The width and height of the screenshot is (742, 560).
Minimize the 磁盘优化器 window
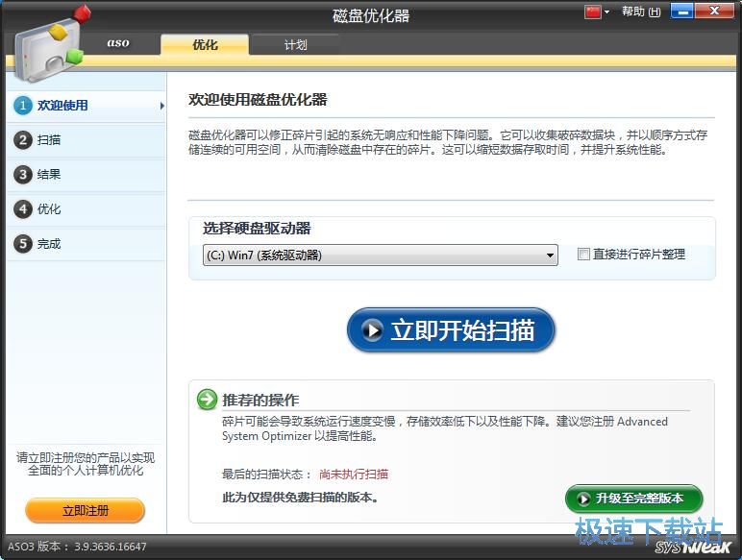click(x=681, y=12)
